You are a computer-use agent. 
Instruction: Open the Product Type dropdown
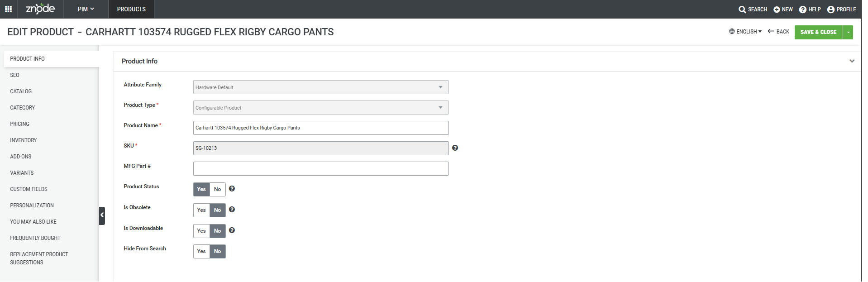pos(321,108)
